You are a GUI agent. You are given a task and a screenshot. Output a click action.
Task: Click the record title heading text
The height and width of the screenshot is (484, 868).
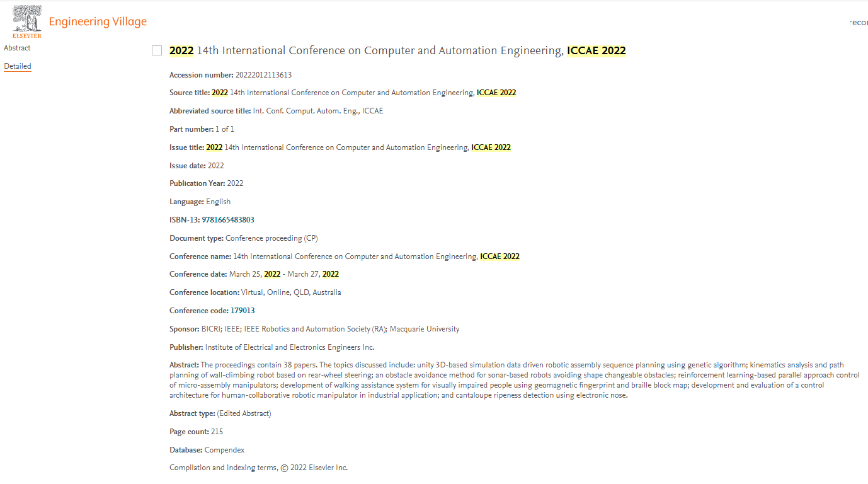(x=378, y=51)
